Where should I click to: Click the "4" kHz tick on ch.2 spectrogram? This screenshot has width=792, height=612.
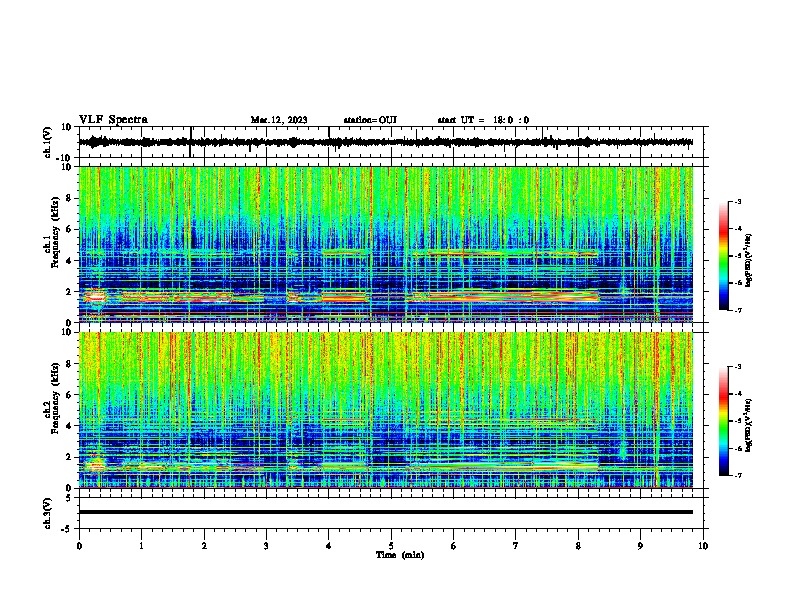[69, 426]
